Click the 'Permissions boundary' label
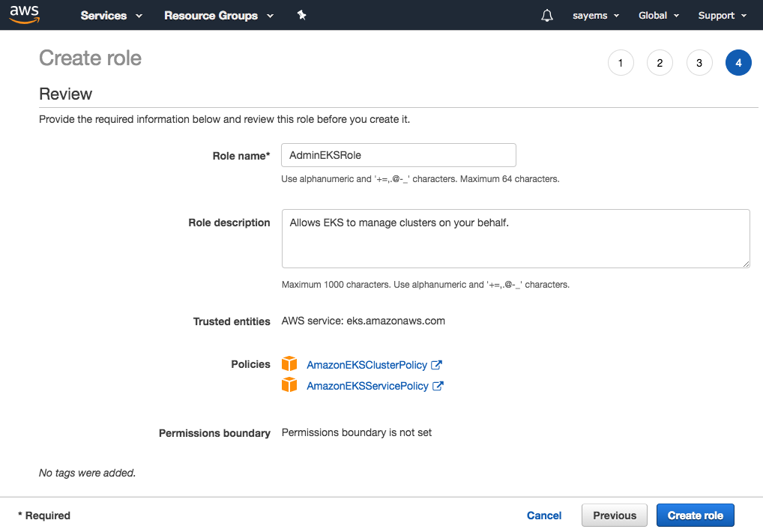Viewport: 763px width, 532px height. (214, 433)
